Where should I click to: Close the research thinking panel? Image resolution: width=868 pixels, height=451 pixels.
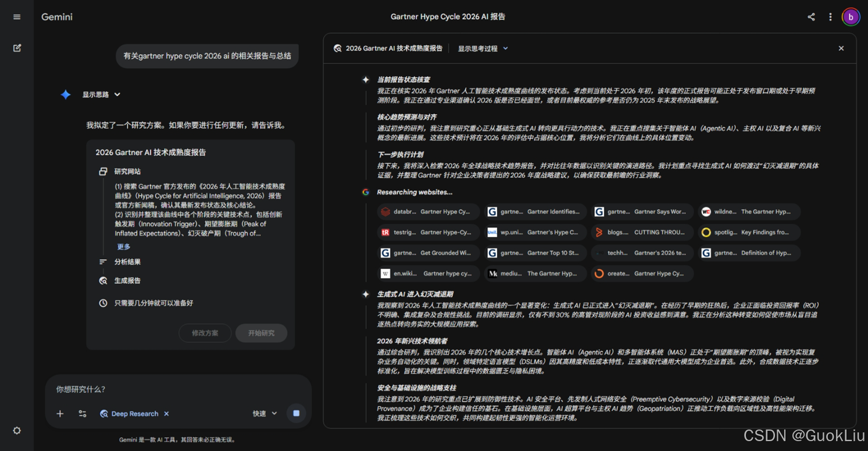(x=841, y=48)
